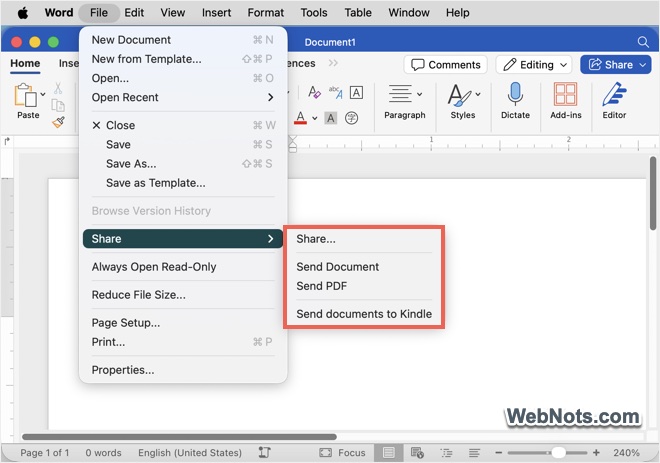Choose Reduce File Size option
This screenshot has height=463, width=660.
click(x=183, y=295)
